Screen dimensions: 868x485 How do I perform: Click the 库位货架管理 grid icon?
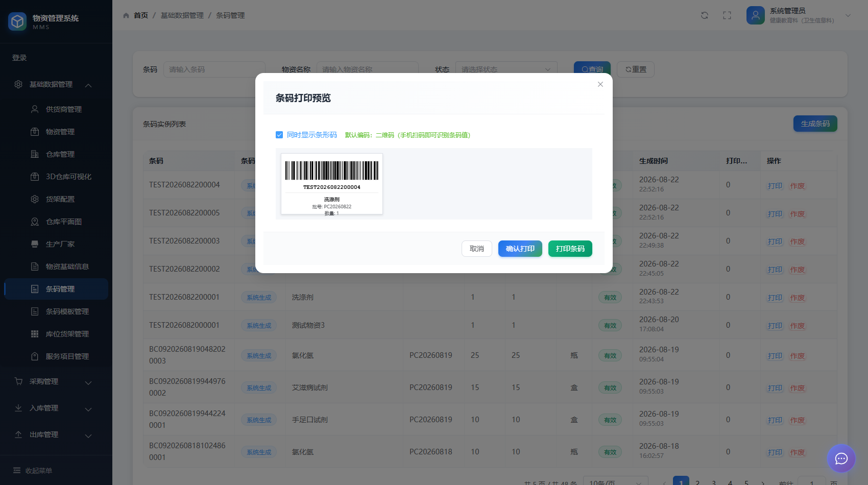coord(35,333)
